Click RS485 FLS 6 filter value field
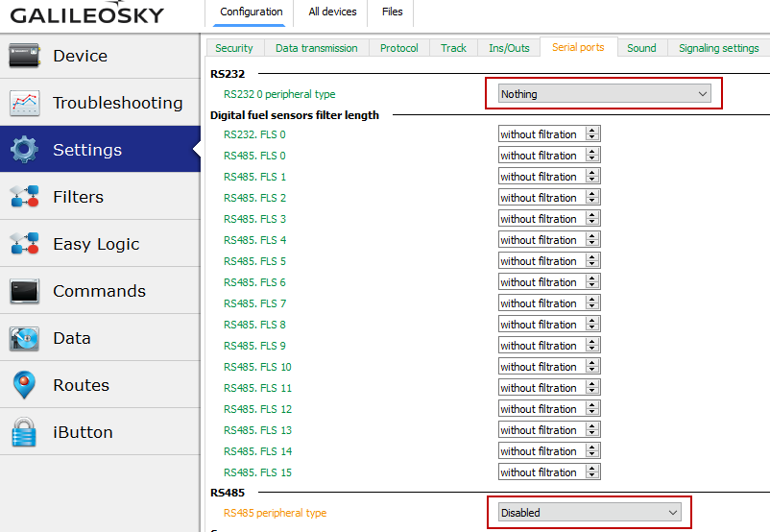 tap(541, 282)
